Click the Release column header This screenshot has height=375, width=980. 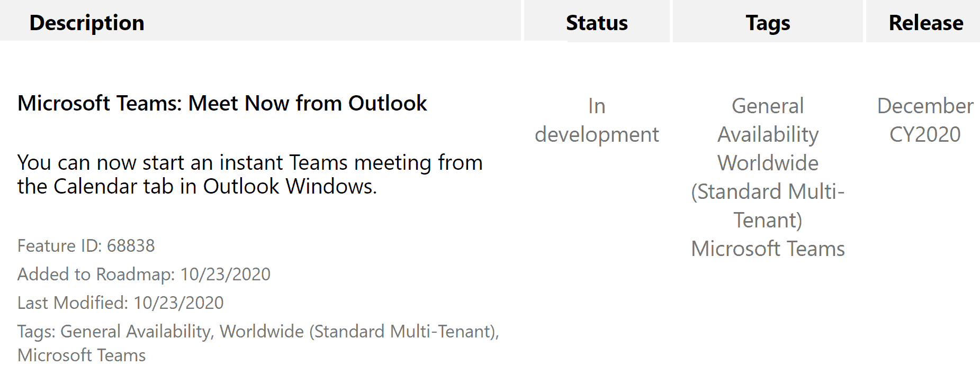click(926, 23)
